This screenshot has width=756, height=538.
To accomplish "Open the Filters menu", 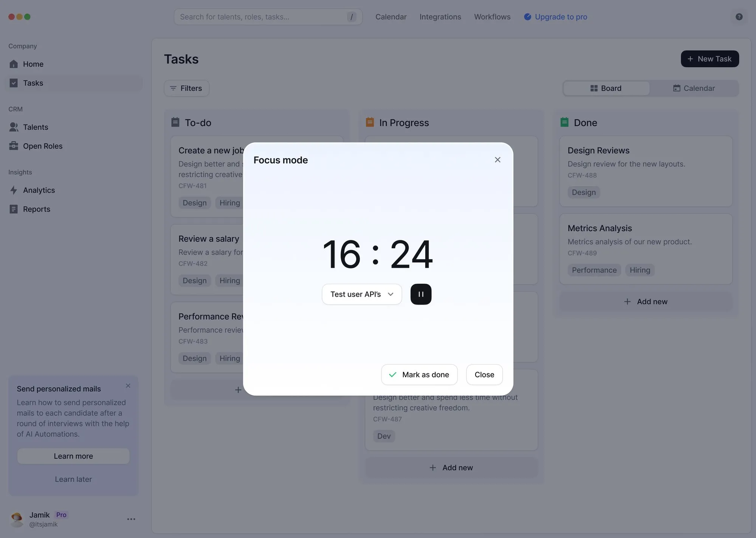I will coord(186,88).
